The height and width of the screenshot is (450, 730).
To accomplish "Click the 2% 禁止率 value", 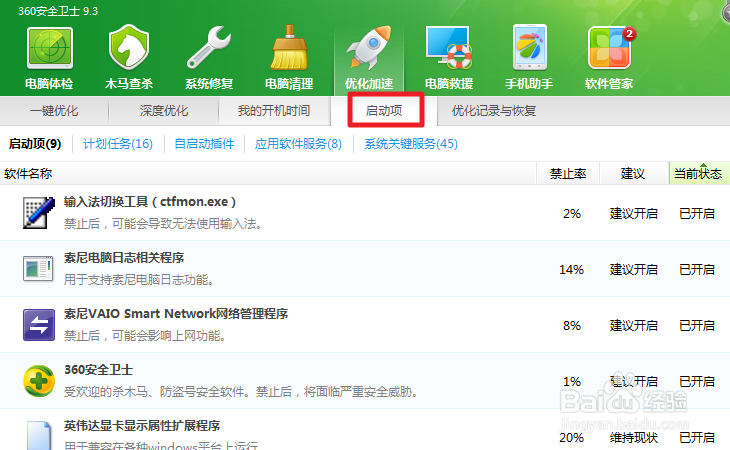I will (x=572, y=214).
